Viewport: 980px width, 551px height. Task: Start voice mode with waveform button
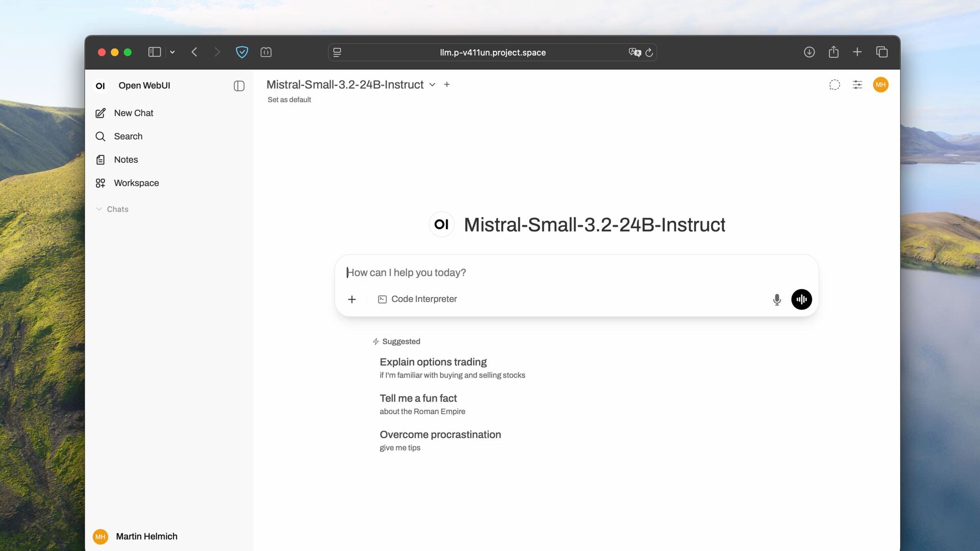click(x=801, y=299)
